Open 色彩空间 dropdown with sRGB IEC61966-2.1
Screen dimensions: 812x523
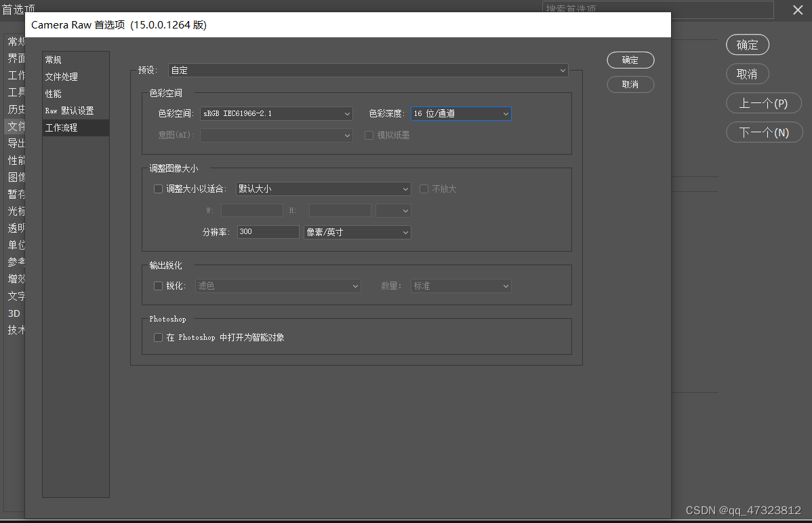(277, 113)
